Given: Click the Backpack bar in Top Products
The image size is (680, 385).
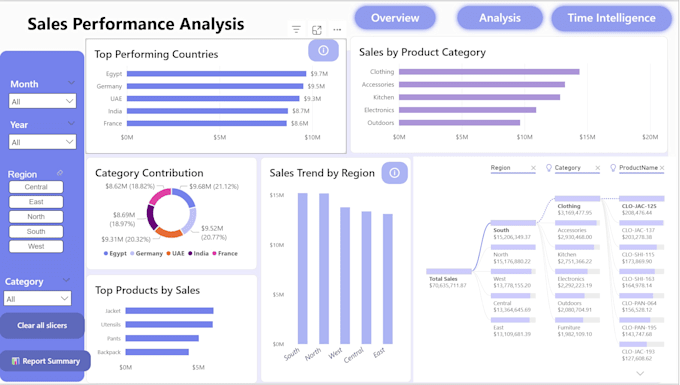Looking at the screenshot, I should point(157,352).
